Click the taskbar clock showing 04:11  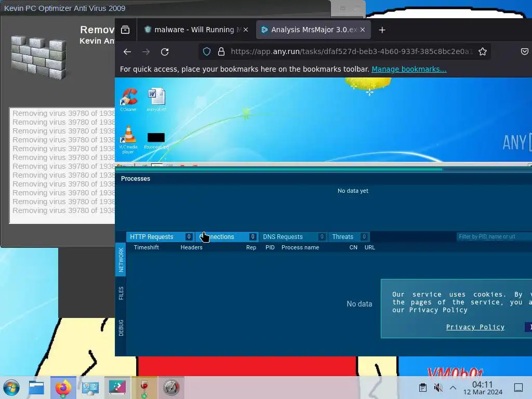click(483, 388)
